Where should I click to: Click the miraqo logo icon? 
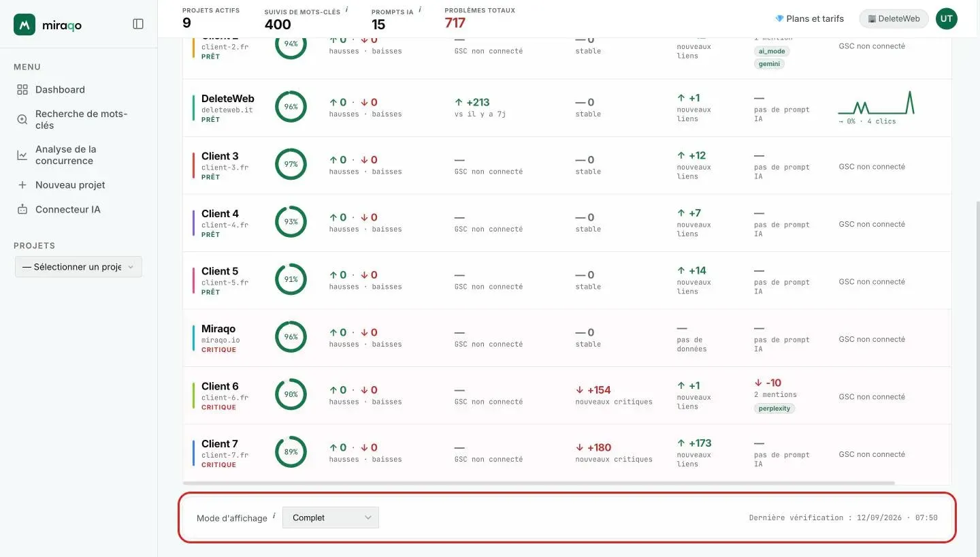(24, 25)
